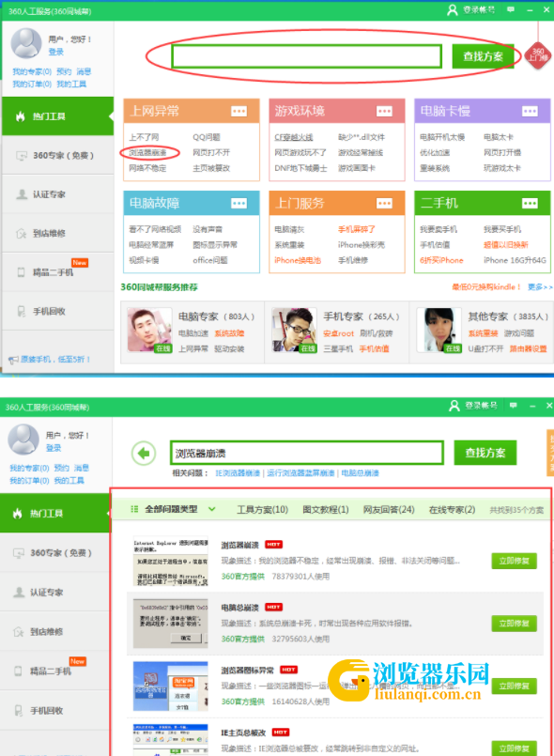Open 到店维修 icon in search results window

click(19, 632)
